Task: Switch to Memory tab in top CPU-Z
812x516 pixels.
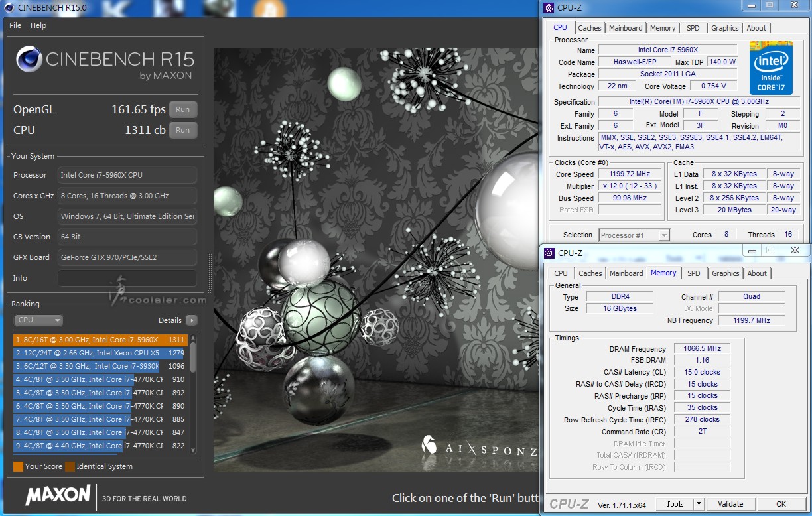Action: click(663, 28)
